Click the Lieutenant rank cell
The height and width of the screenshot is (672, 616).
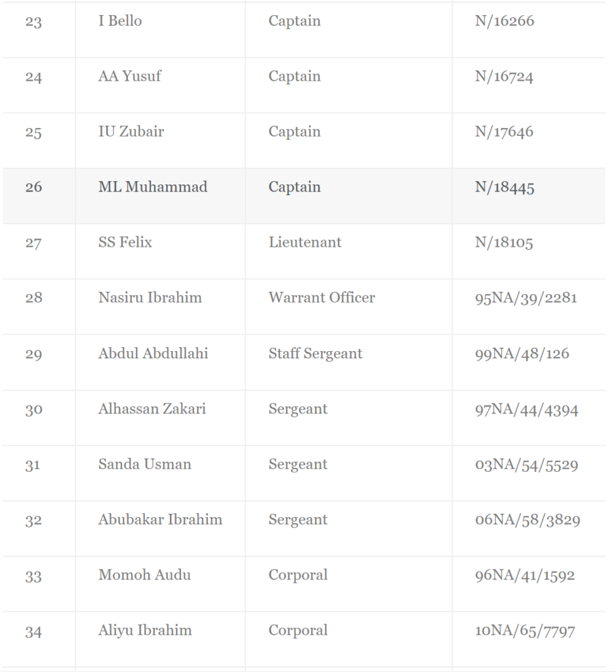(348, 251)
